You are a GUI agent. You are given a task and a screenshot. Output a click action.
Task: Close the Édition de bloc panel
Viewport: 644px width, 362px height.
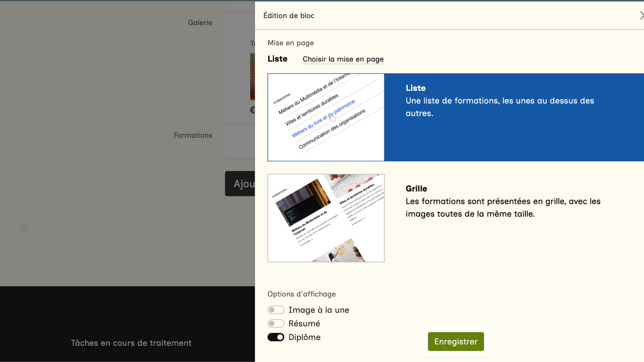[x=641, y=16]
